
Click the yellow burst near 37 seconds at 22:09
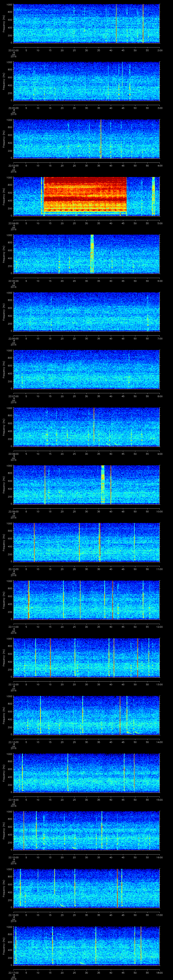point(103,485)
